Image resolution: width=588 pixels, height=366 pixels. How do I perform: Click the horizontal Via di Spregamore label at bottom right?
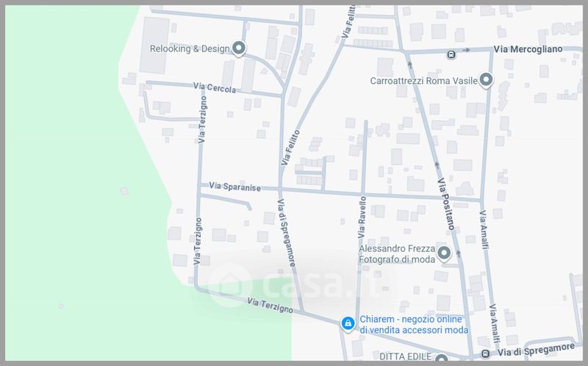(x=541, y=356)
